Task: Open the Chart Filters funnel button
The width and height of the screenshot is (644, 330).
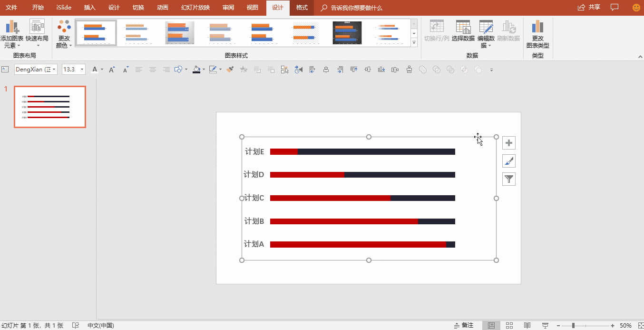Action: click(509, 179)
